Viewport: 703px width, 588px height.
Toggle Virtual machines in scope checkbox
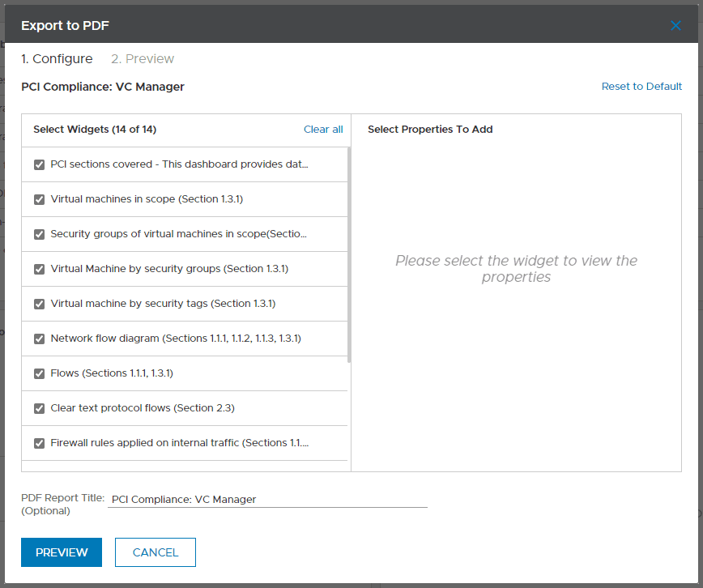pyautogui.click(x=39, y=200)
